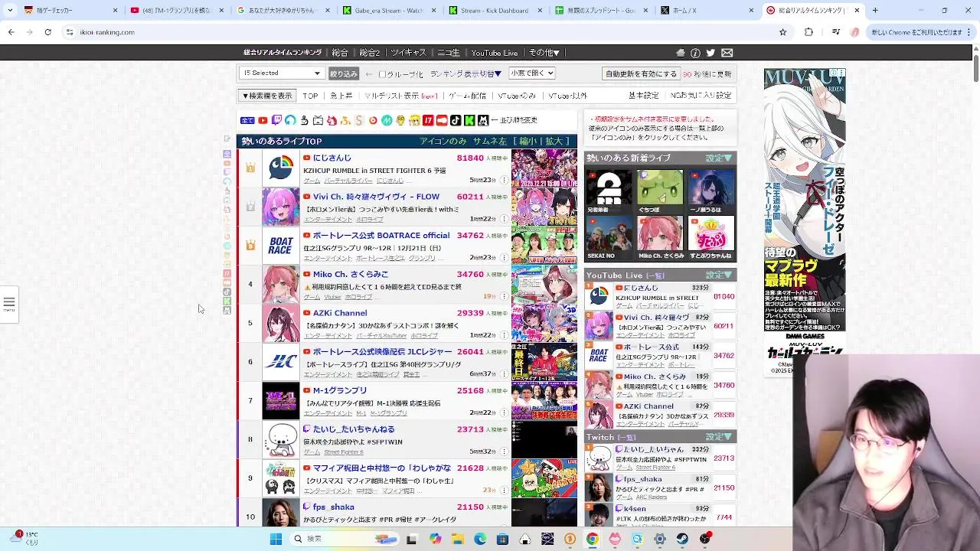The width and height of the screenshot is (980, 551).
Task: Select the VTuberのみ filter link
Action: (x=517, y=96)
